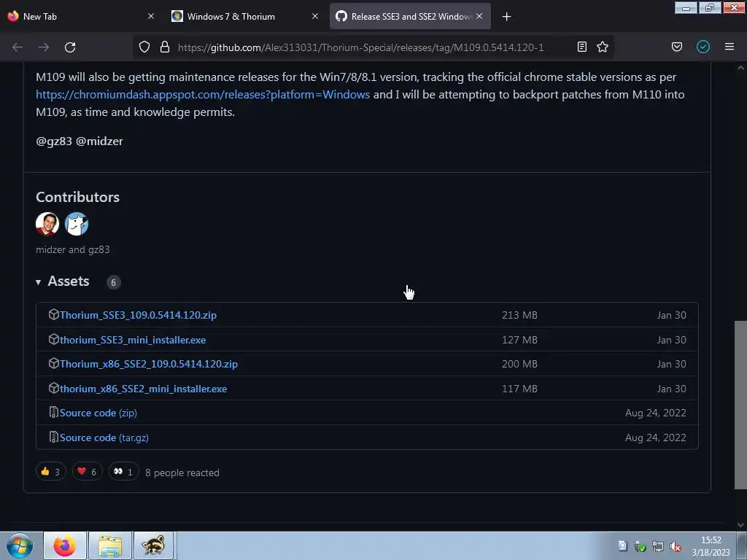Download Source code (zip)
This screenshot has height=560, width=747.
click(x=98, y=413)
